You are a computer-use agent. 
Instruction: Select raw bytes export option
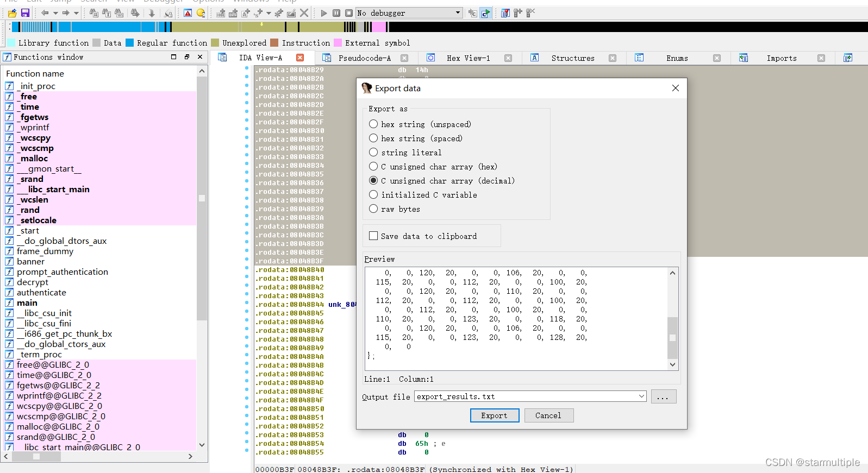coord(373,209)
